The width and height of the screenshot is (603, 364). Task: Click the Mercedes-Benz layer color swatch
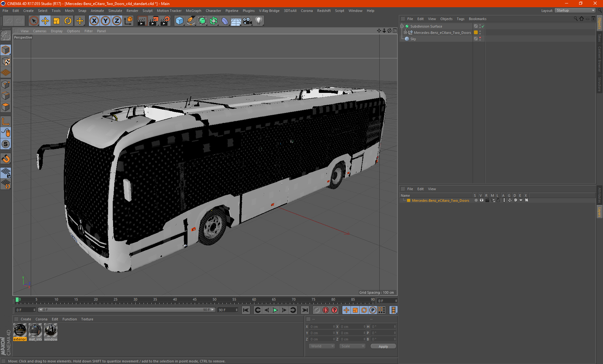point(408,201)
